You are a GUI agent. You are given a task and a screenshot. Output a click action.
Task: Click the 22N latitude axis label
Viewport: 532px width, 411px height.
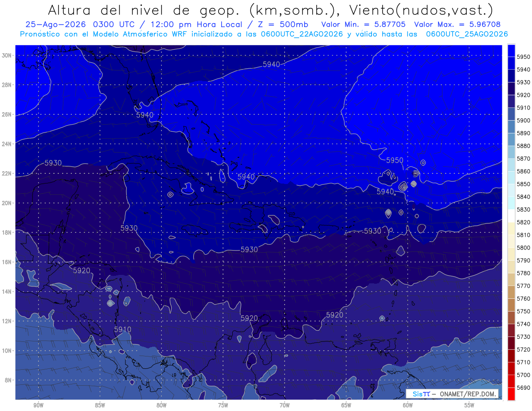point(8,173)
